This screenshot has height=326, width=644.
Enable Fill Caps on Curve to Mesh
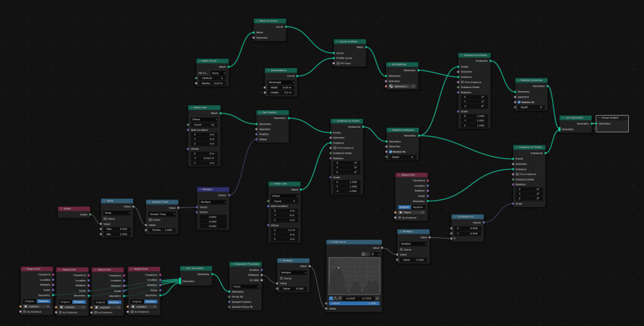pos(337,64)
